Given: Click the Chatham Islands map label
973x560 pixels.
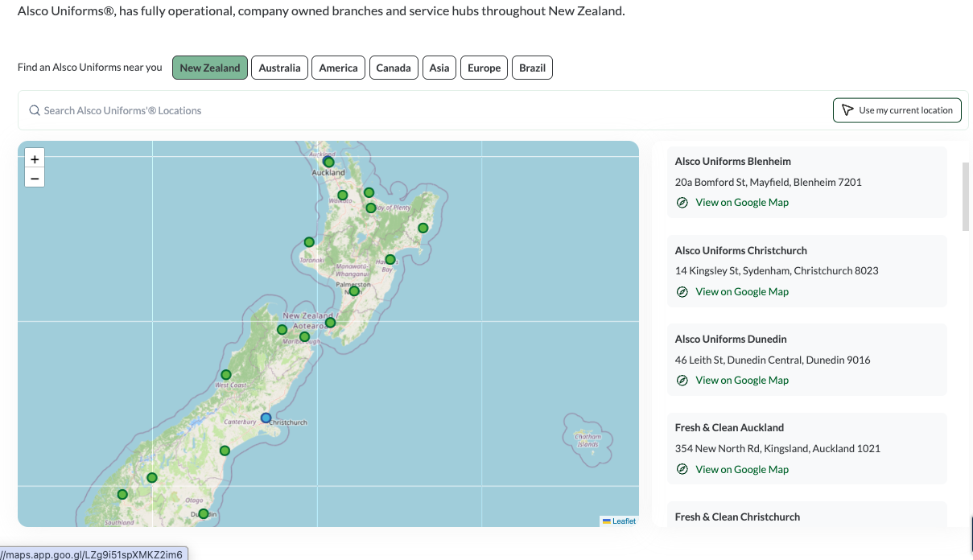Looking at the screenshot, I should coord(588,441).
